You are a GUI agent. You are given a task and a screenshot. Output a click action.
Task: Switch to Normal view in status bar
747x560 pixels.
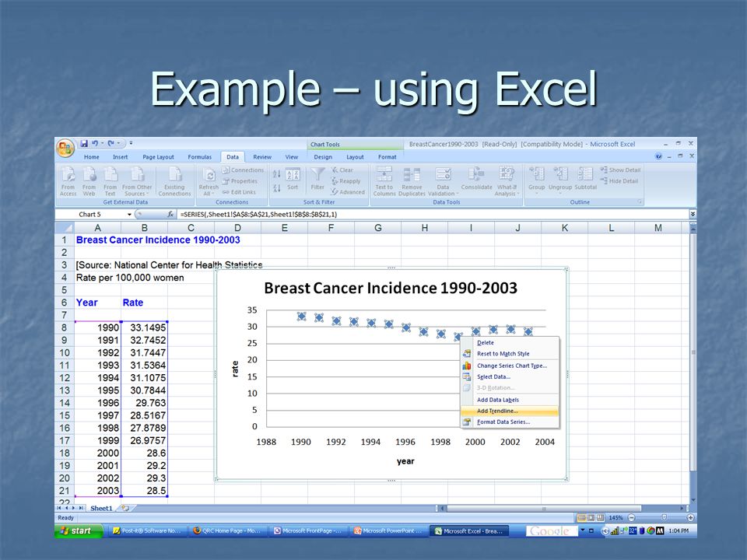pyautogui.click(x=582, y=518)
